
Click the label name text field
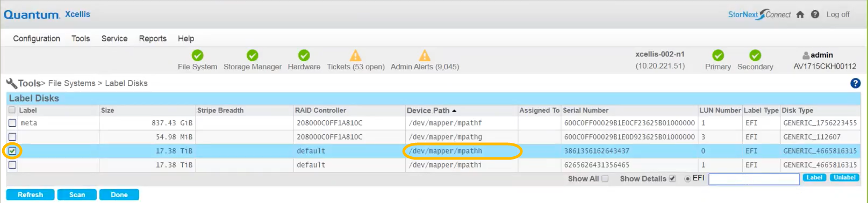pos(754,179)
